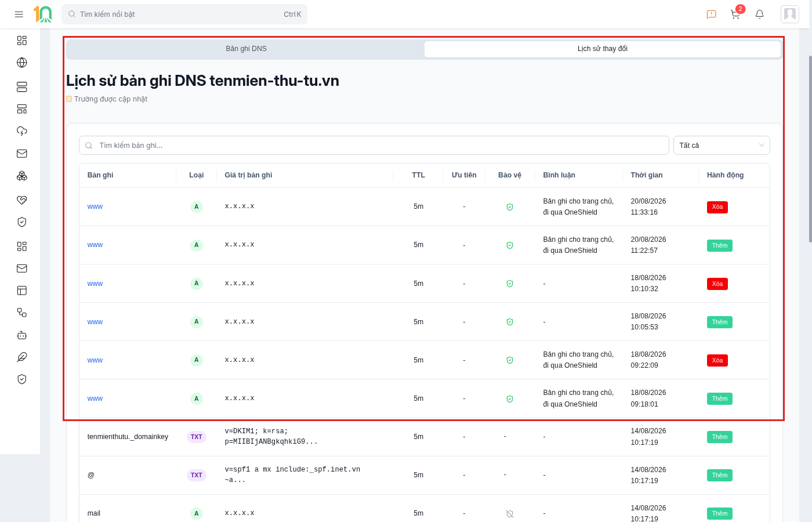Viewport: 812px width, 522px height.
Task: Switch to the 'Bản ghi DNS' tab
Action: pos(246,49)
